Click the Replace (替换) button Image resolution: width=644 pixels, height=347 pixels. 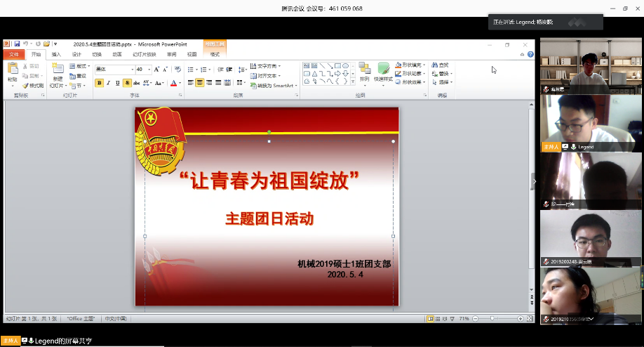click(441, 74)
